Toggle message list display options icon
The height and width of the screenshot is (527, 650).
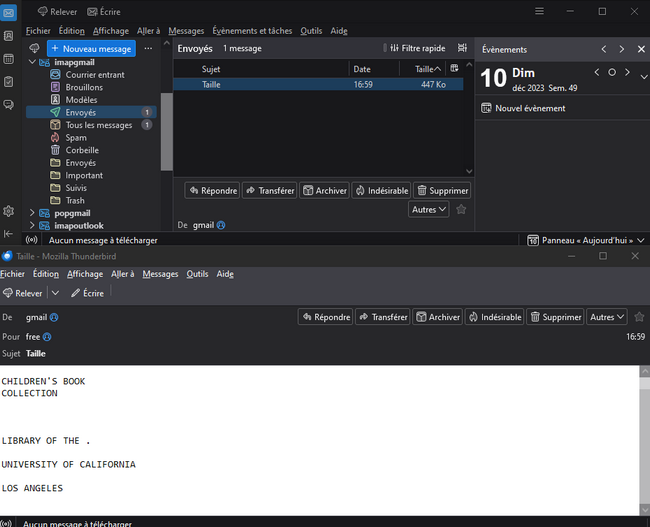(x=462, y=48)
